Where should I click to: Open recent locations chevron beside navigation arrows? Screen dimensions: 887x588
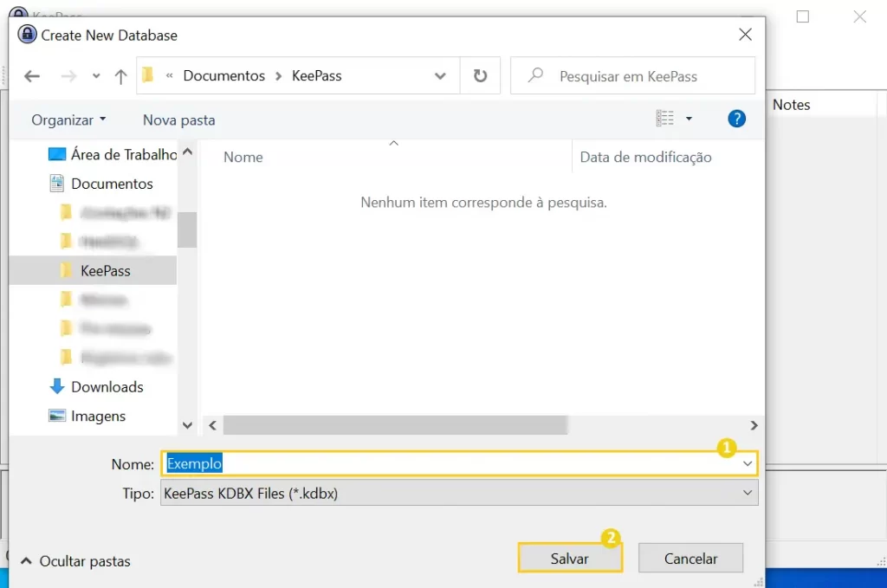point(96,75)
